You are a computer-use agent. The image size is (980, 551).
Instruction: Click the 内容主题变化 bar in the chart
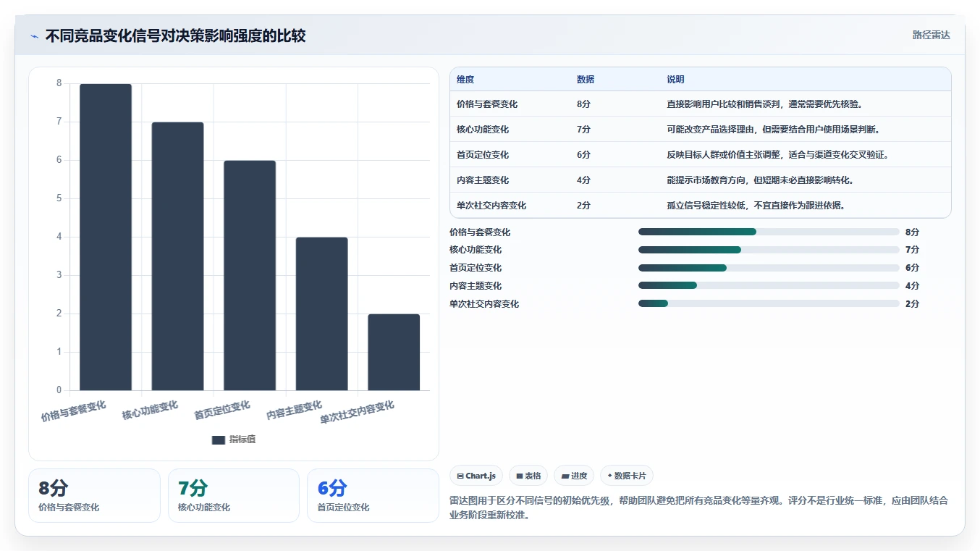pyautogui.click(x=321, y=314)
